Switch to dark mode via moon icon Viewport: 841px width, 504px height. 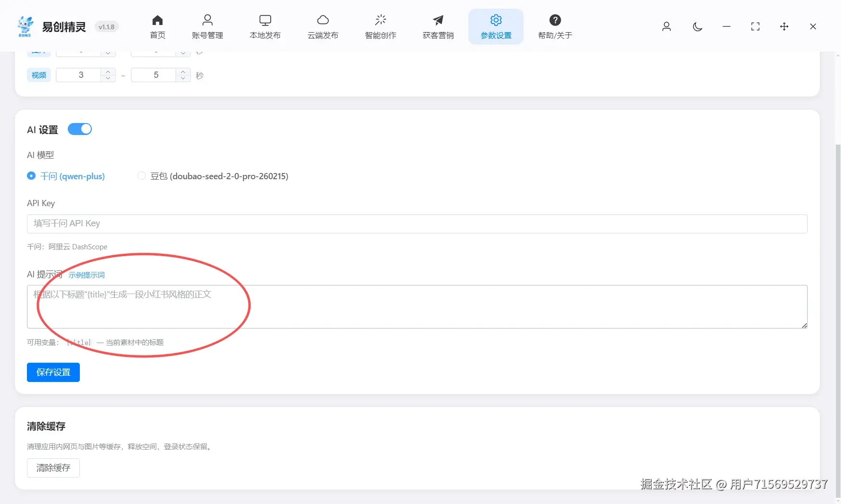tap(698, 26)
